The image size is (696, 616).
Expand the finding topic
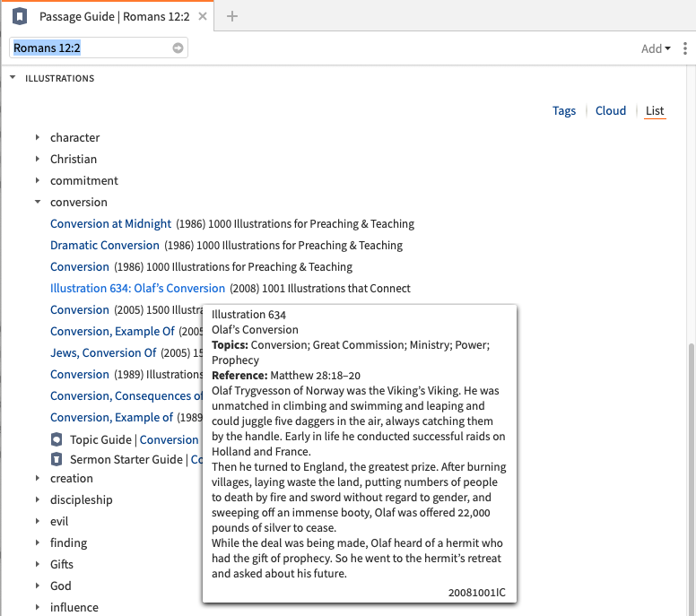pyautogui.click(x=38, y=542)
